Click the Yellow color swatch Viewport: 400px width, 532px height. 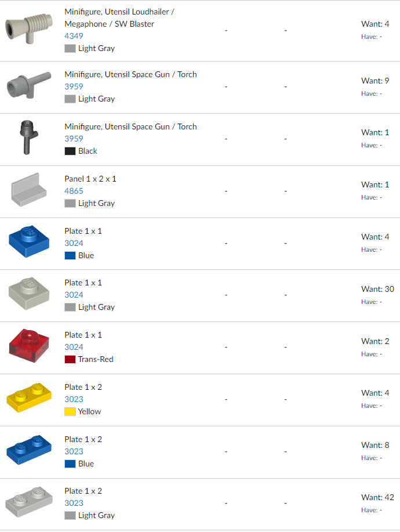(70, 411)
